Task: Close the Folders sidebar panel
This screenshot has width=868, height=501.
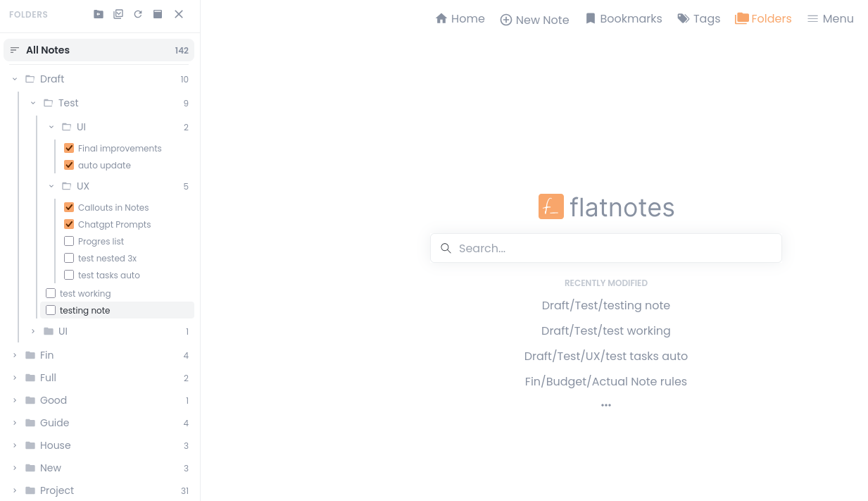Action: click(179, 14)
